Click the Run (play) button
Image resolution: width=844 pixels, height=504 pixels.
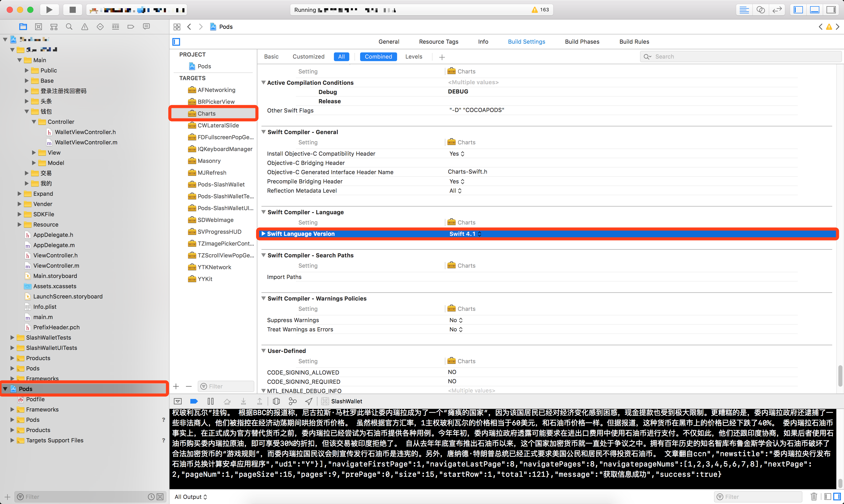pyautogui.click(x=49, y=10)
